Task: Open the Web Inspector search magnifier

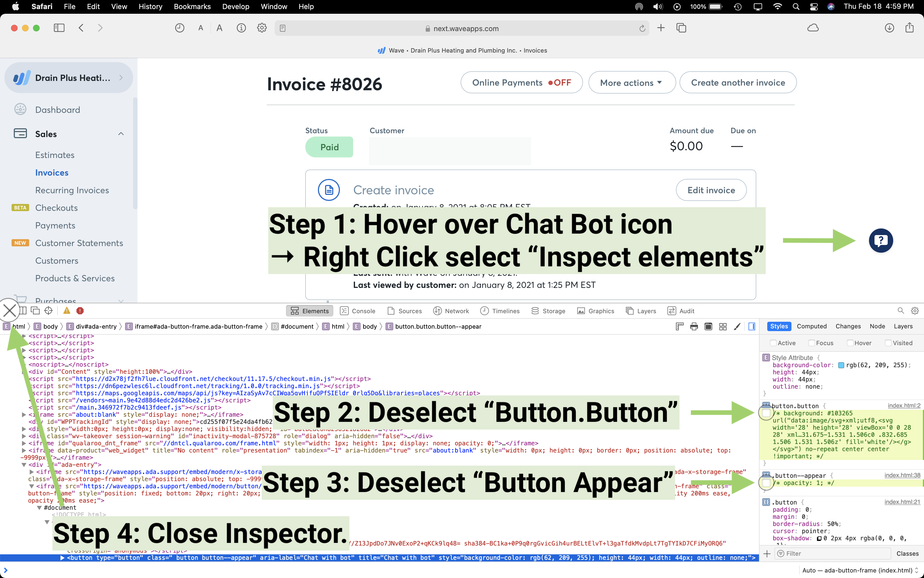Action: 901,311
